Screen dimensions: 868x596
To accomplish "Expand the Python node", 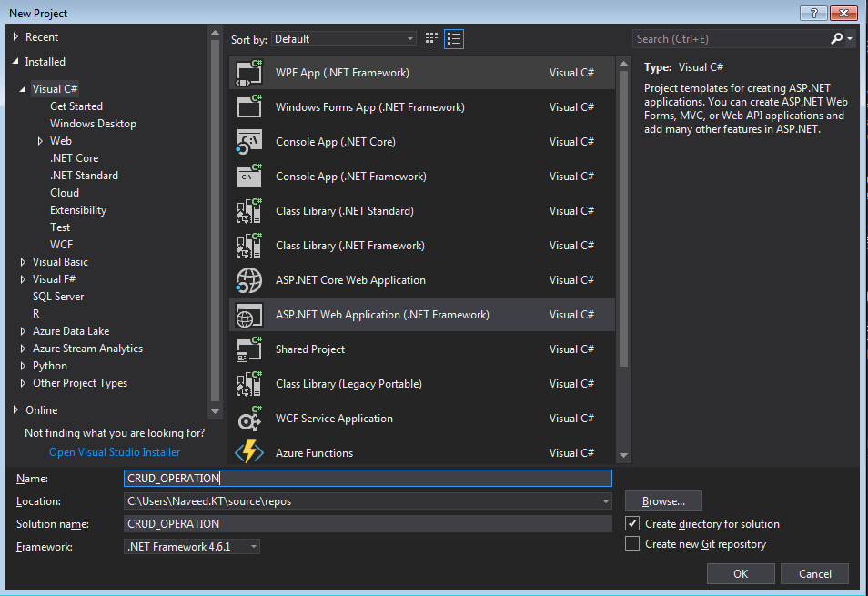I will [23, 366].
